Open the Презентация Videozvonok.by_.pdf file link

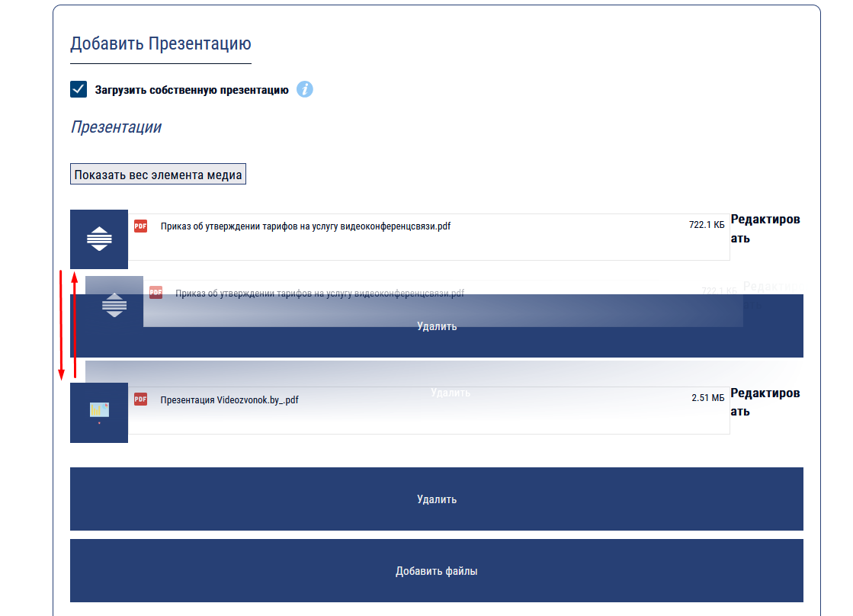pyautogui.click(x=229, y=399)
